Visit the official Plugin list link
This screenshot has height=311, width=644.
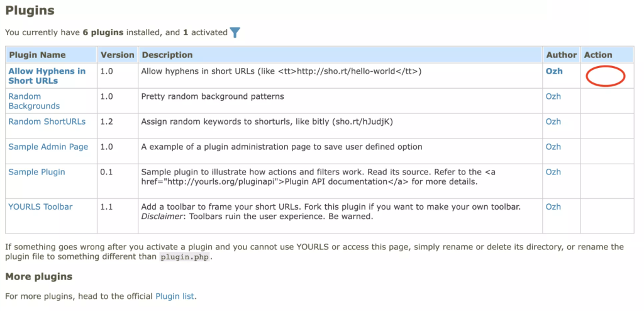(x=175, y=295)
